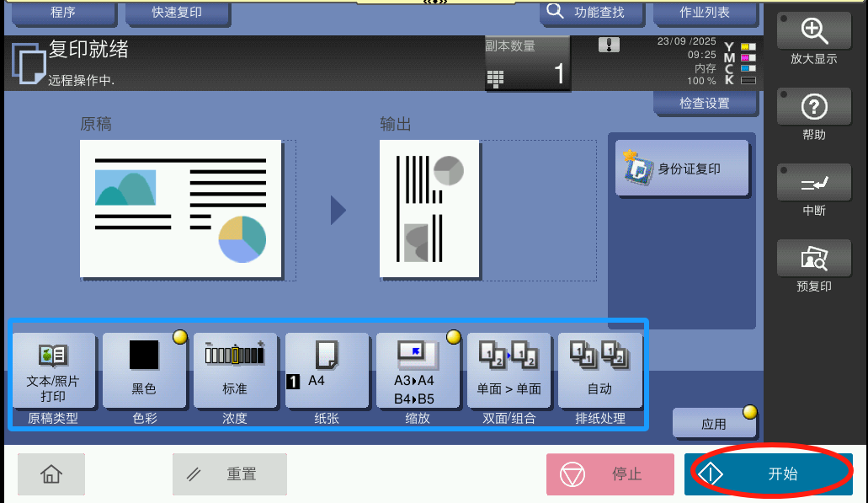
Task: Open 双面/组合 单面>单面 setting
Action: pos(509,372)
